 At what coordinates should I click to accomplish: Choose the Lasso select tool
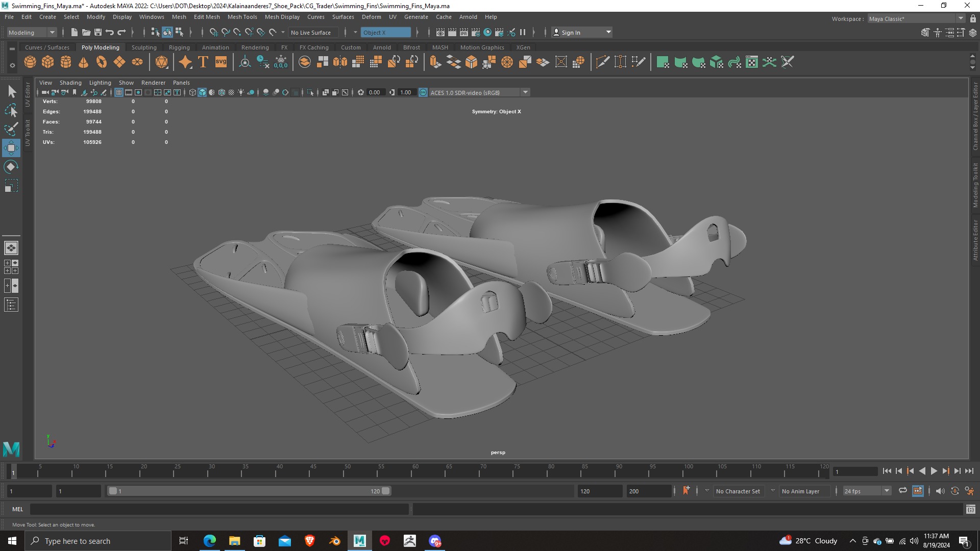11,110
